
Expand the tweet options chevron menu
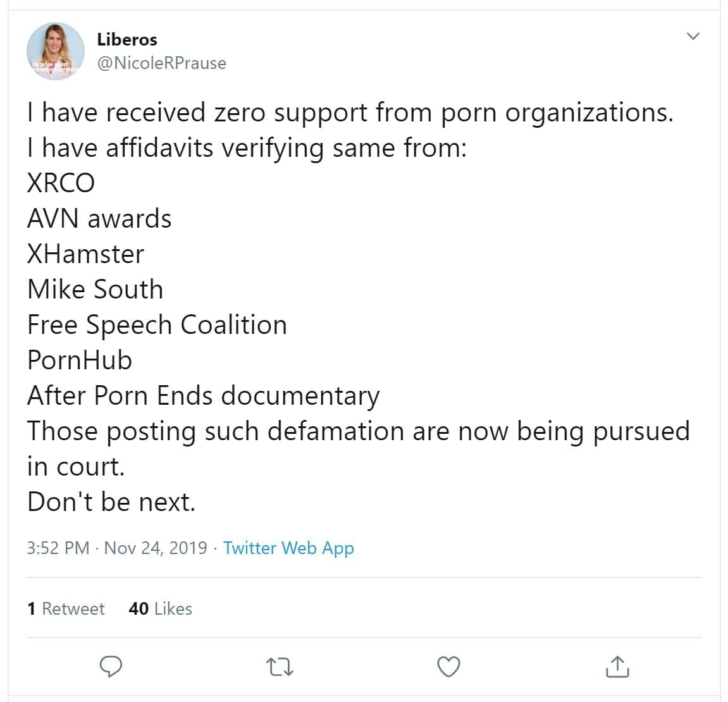[x=693, y=36]
